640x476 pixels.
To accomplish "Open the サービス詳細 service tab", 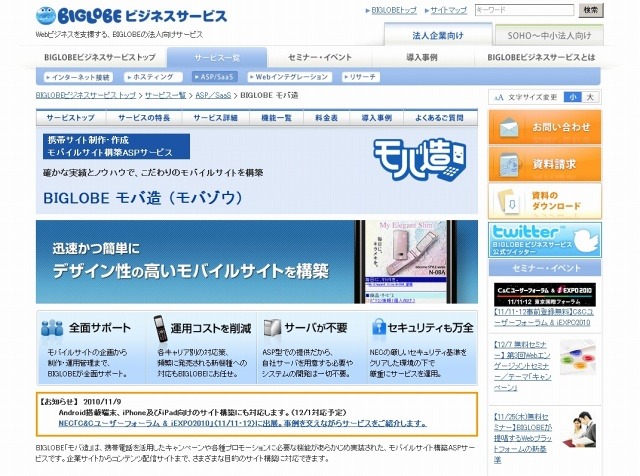I will [216, 118].
